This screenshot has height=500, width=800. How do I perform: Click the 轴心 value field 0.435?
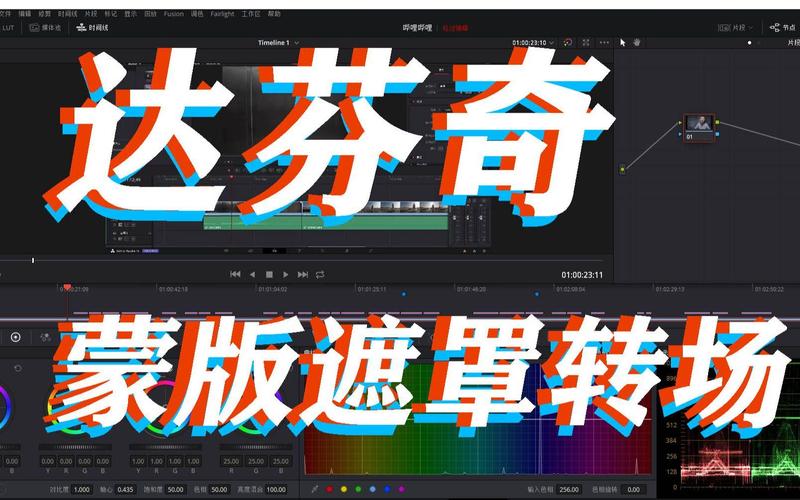[x=125, y=489]
